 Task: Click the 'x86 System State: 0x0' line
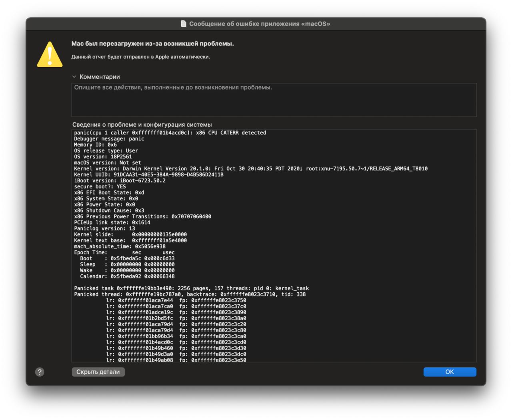tap(106, 199)
